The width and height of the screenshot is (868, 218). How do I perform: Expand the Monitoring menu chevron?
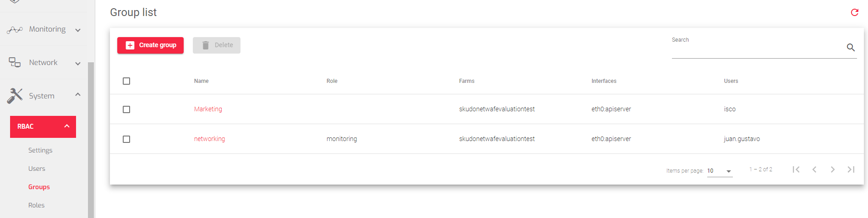(x=78, y=30)
